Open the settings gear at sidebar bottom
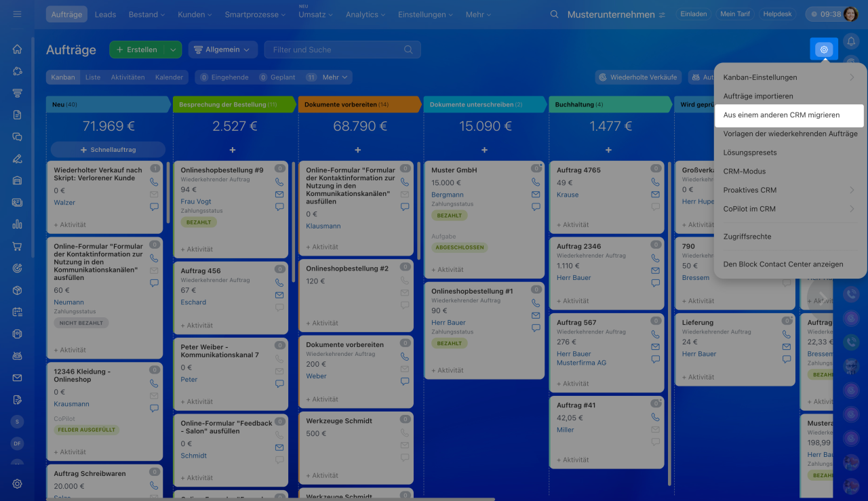Image resolution: width=868 pixels, height=501 pixels. 17,483
